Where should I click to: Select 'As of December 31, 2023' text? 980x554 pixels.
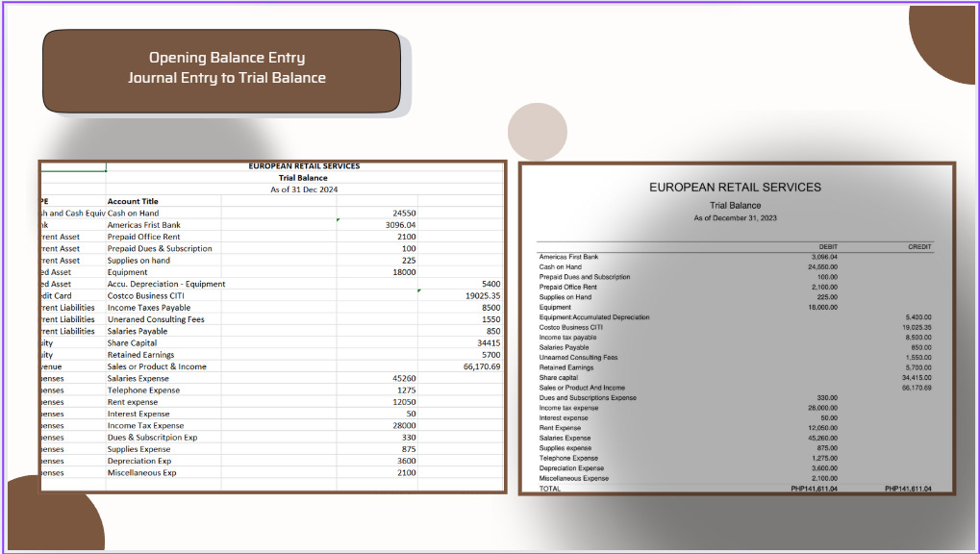pyautogui.click(x=735, y=218)
